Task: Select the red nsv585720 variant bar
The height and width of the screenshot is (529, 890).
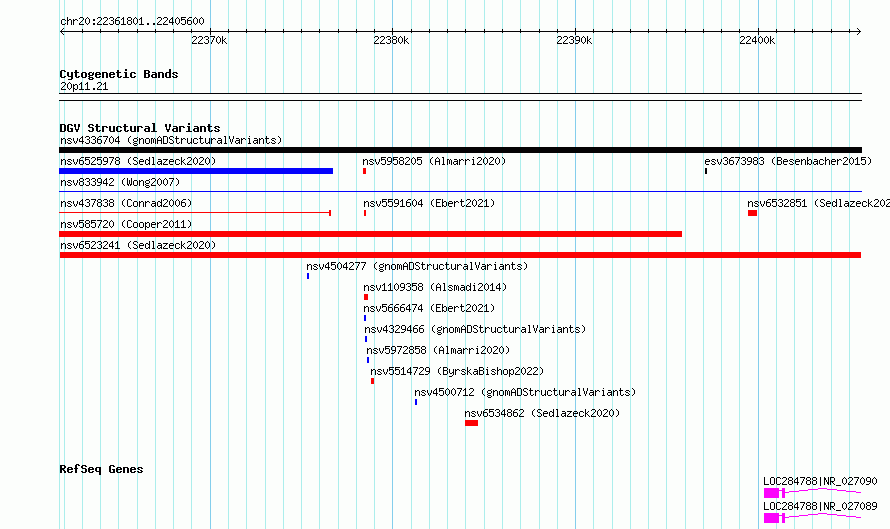Action: (371, 234)
